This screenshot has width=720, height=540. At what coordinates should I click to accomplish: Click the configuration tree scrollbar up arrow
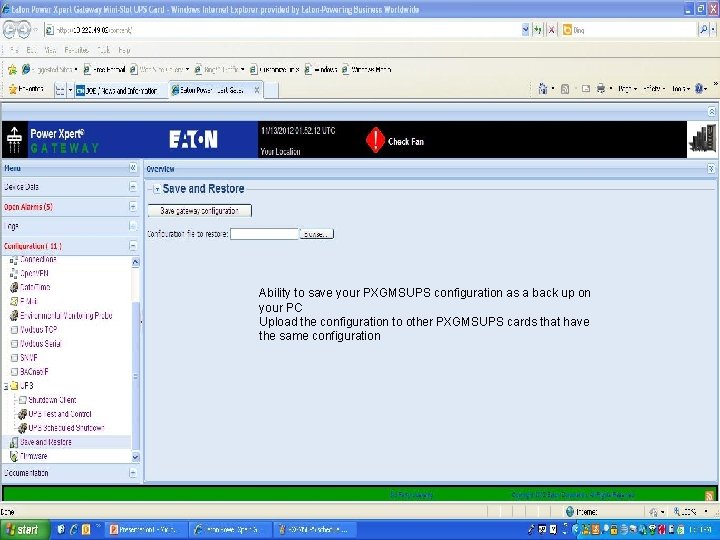pos(135,262)
